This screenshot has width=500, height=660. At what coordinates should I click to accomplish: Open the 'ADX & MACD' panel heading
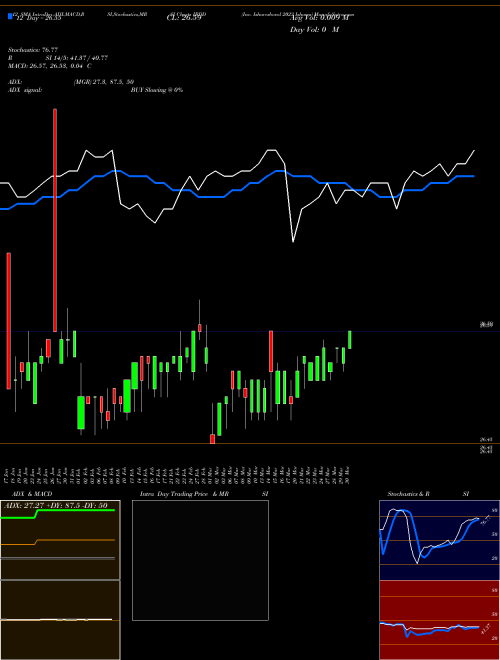coord(32,494)
